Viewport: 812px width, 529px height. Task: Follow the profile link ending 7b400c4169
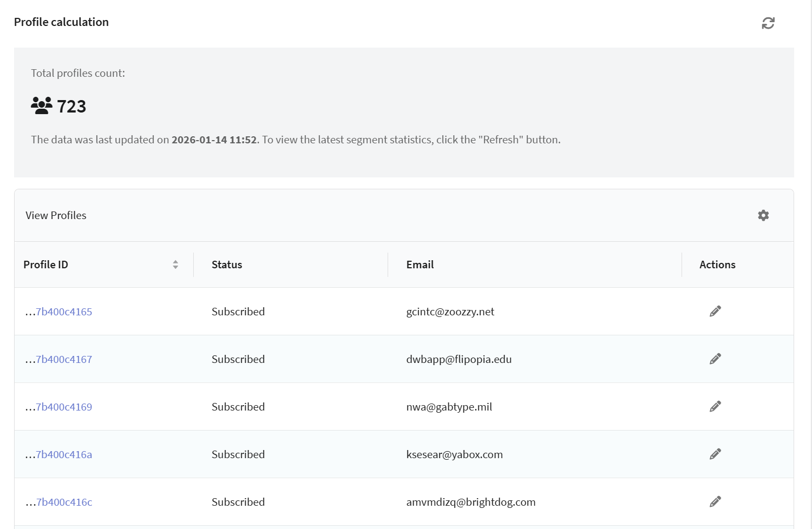click(64, 407)
